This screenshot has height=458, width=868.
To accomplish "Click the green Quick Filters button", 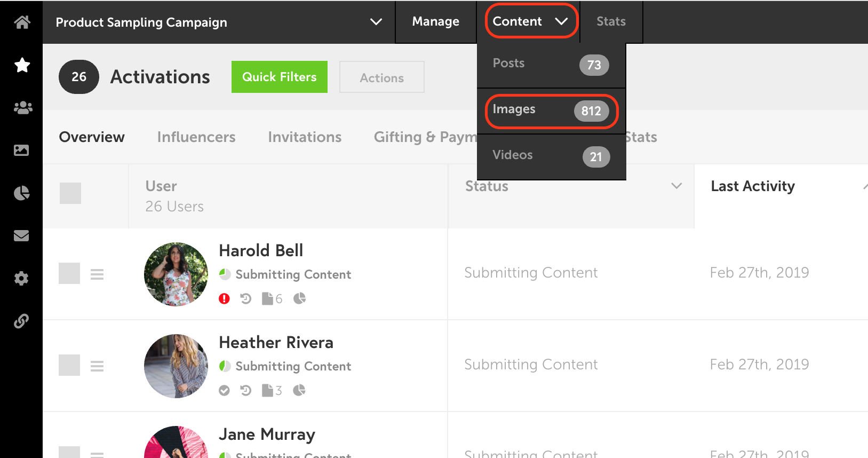I will 280,77.
